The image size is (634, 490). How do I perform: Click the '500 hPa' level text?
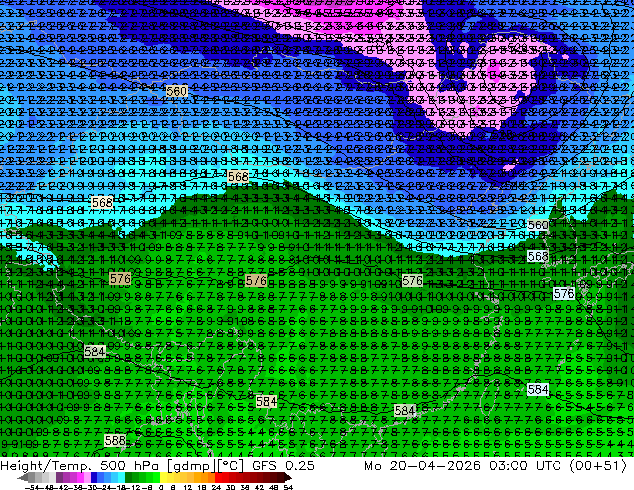130,466
